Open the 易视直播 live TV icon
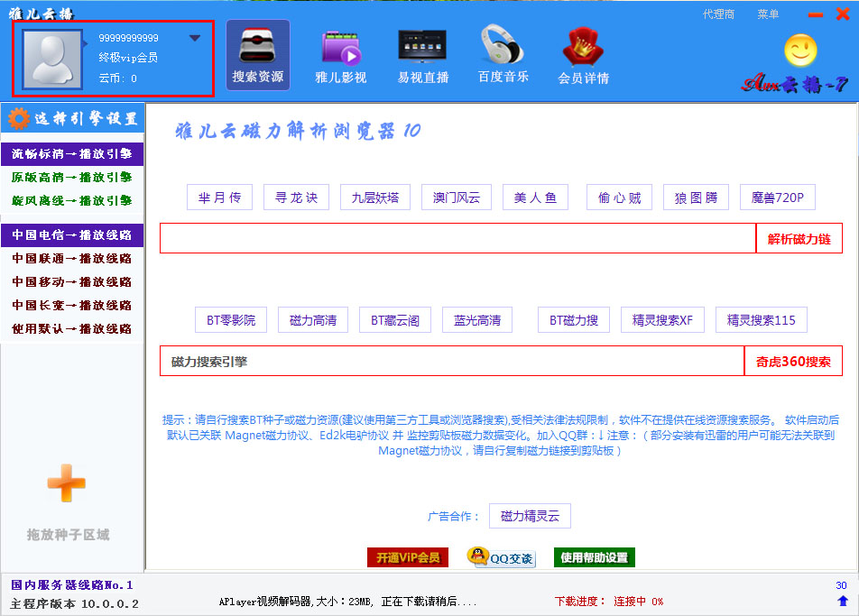The width and height of the screenshot is (859, 616). click(x=422, y=55)
